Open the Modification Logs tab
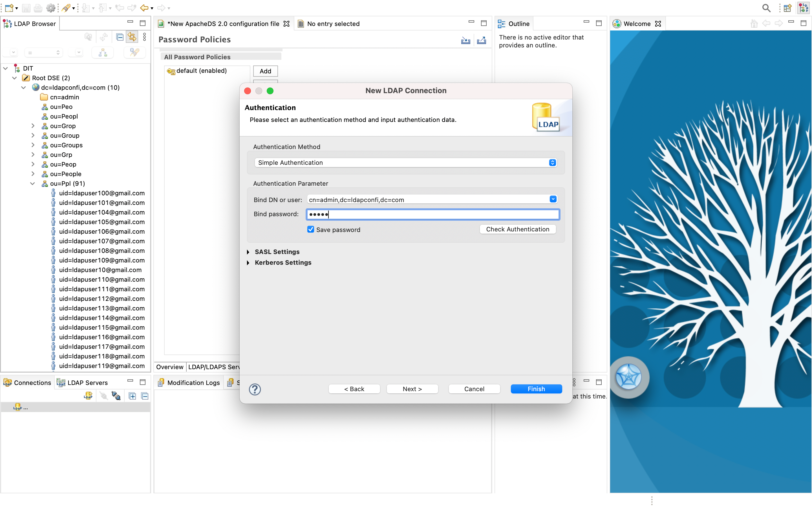812x508 pixels. click(189, 383)
